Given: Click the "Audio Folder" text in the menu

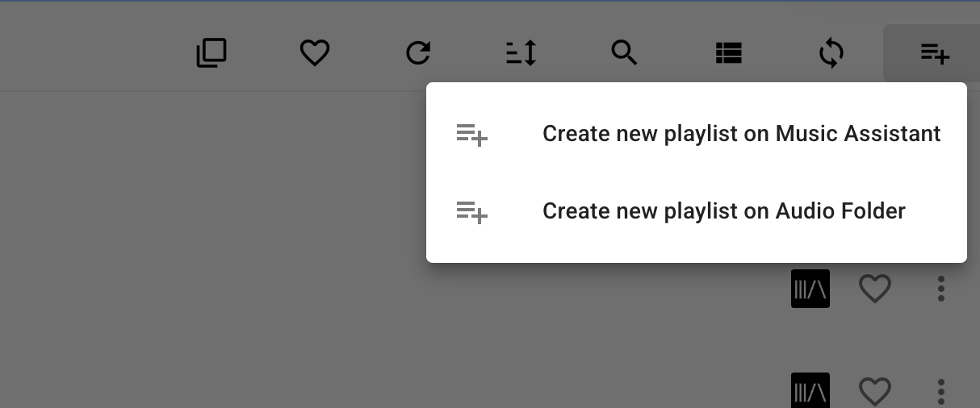Looking at the screenshot, I should pyautogui.click(x=840, y=211).
